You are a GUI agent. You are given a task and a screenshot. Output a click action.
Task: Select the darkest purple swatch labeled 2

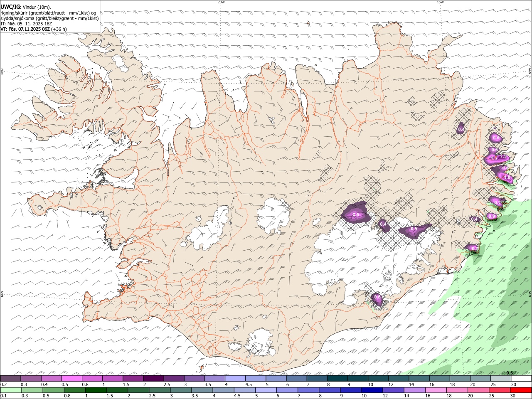click(153, 379)
